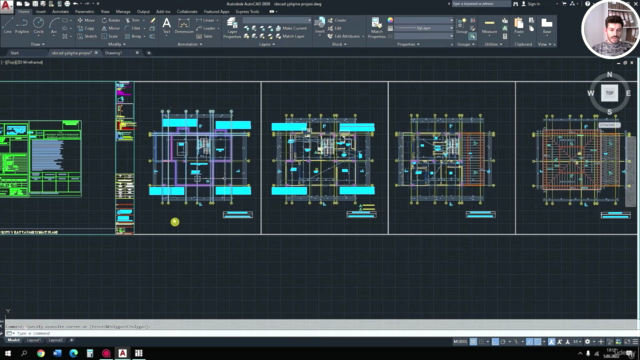Open the ByLayer linetype dropdown
This screenshot has height=360, width=640.
[x=424, y=28]
